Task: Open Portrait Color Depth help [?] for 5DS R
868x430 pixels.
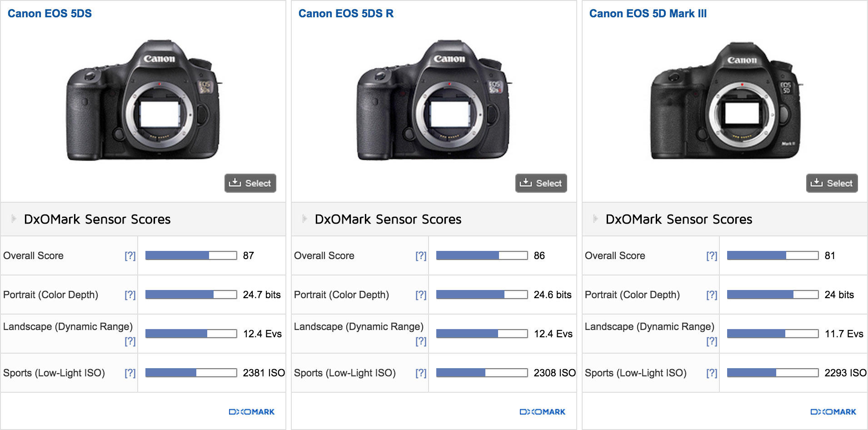Action: [421, 295]
